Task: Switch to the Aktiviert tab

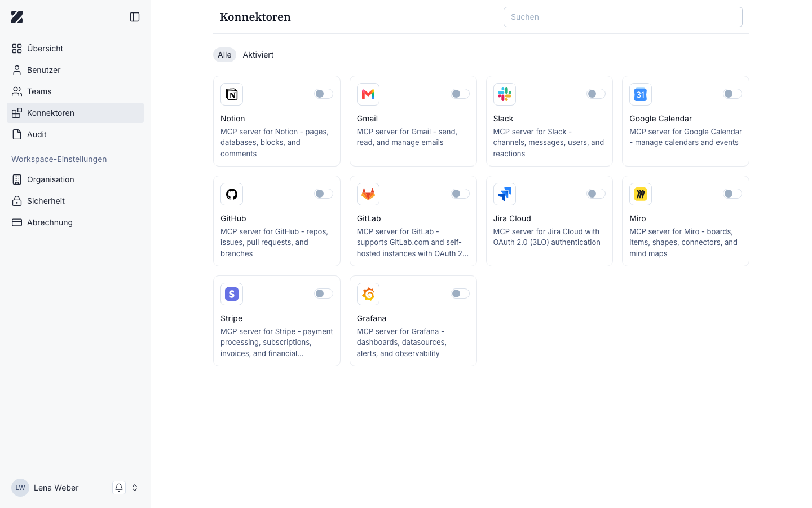Action: [x=258, y=55]
